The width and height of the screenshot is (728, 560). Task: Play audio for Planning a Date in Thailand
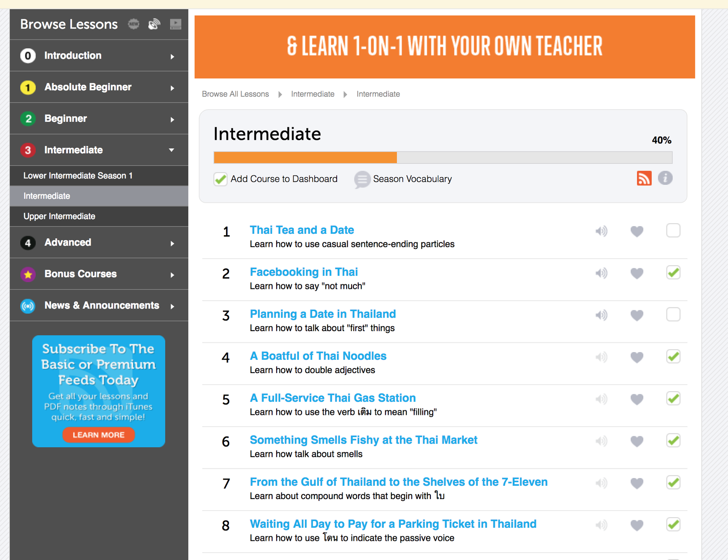click(x=601, y=315)
